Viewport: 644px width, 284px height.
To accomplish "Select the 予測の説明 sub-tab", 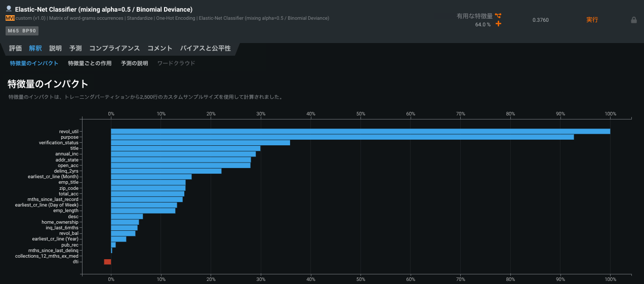I will tap(135, 63).
